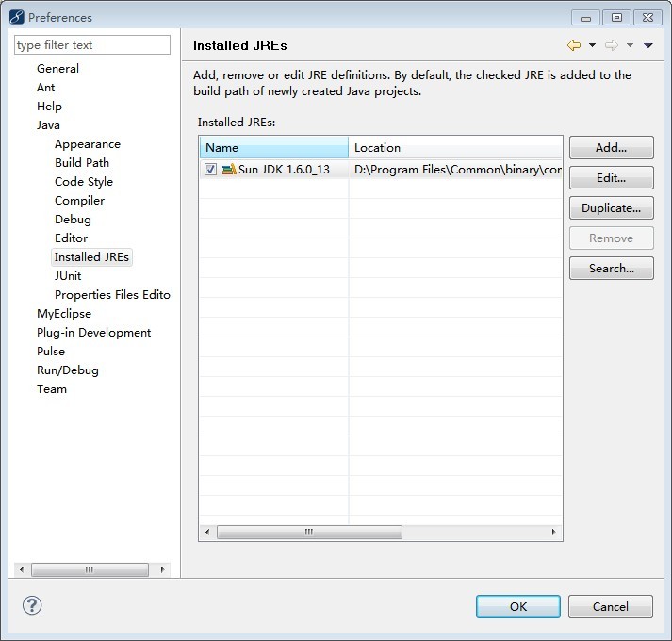The height and width of the screenshot is (641, 672).
Task: Select Ant in preferences tree
Action: 46,88
